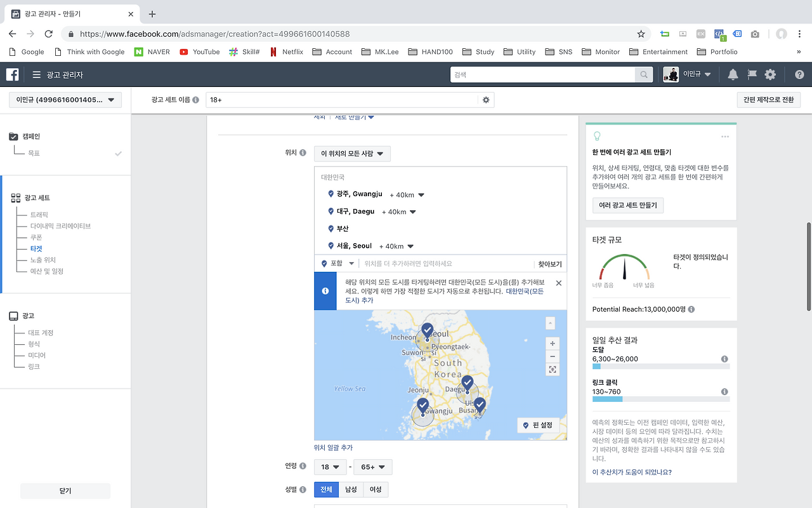Open the 이민규 profile dropdown in header
Screen dimensions: 812x508
tap(688, 75)
